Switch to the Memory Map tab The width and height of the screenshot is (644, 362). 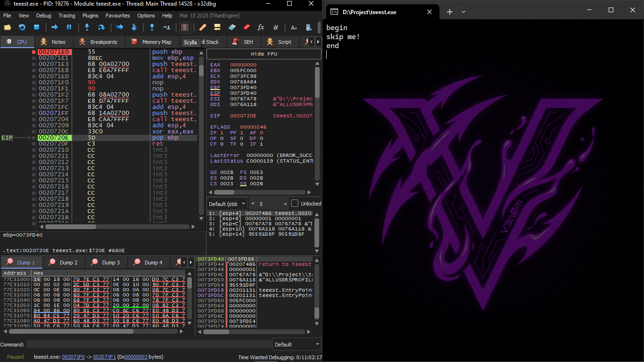pyautogui.click(x=151, y=42)
